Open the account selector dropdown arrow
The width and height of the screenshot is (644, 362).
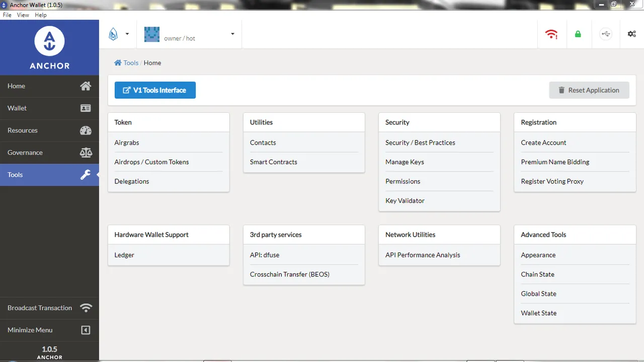pos(232,34)
